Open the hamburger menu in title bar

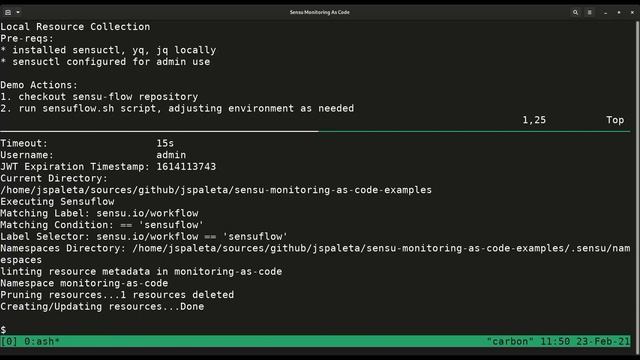590,12
